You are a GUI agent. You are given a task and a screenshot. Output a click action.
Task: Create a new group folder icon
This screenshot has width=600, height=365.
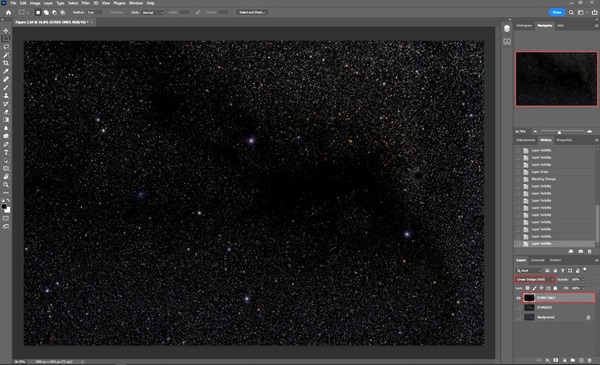(x=572, y=360)
